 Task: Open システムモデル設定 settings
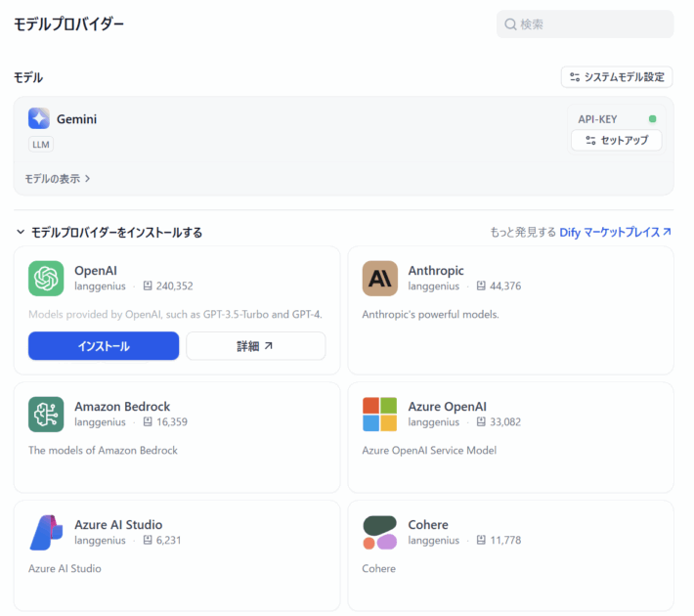(617, 77)
